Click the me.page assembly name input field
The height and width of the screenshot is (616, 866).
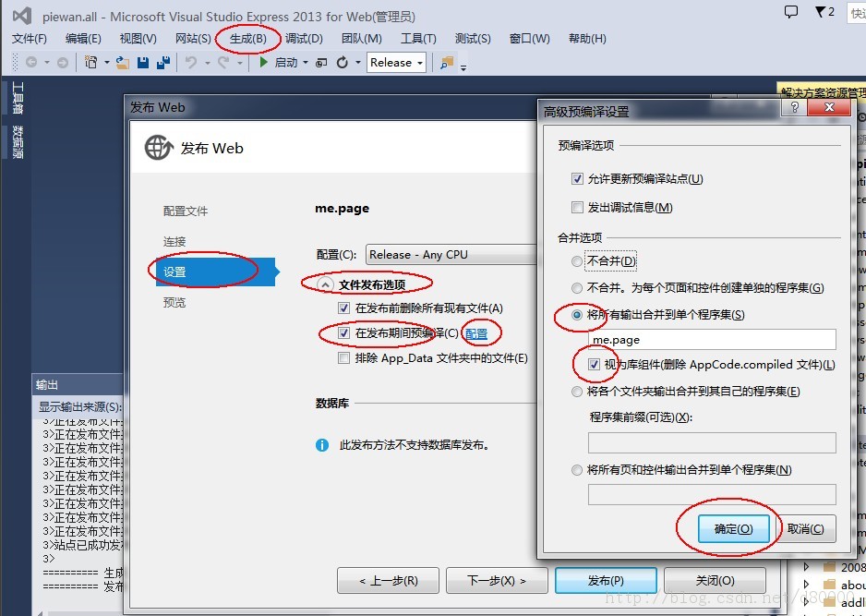[711, 340]
